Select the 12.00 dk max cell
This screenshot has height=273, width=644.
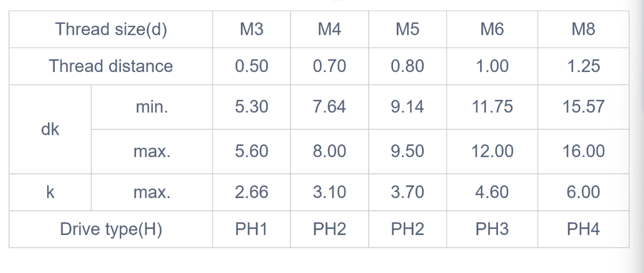(492, 151)
